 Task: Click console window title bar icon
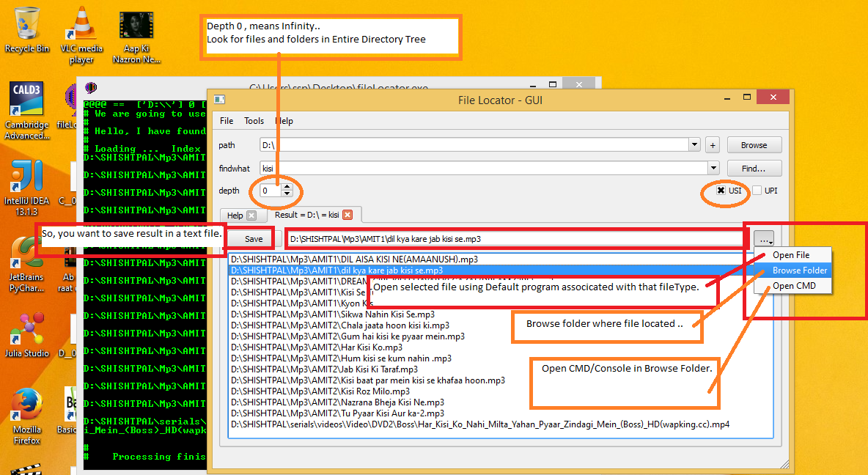91,87
